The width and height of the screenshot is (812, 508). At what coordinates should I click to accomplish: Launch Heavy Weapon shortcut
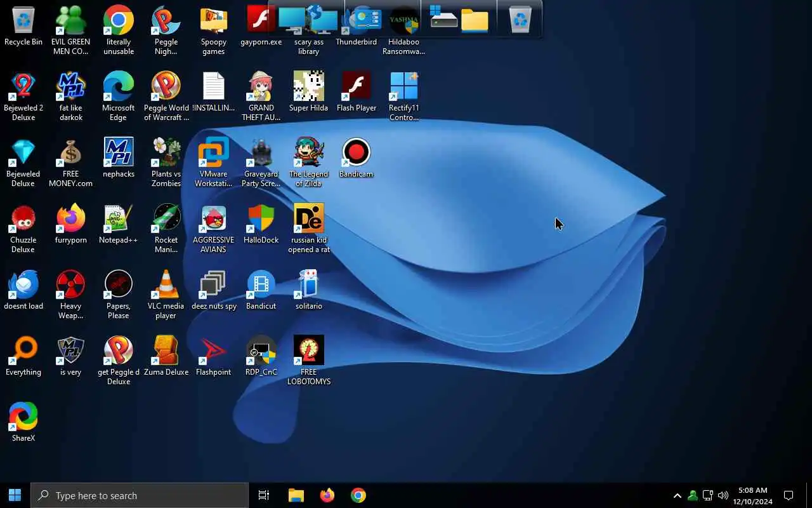tap(70, 294)
